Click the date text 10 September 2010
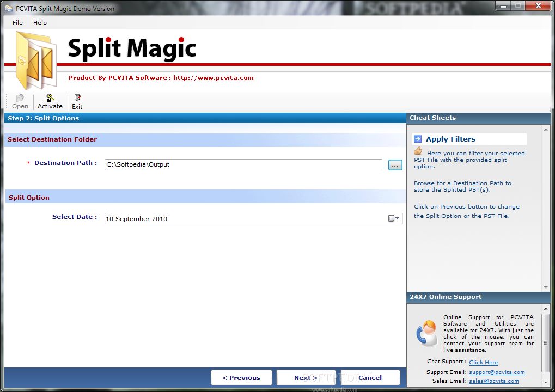The height and width of the screenshot is (392, 555). [136, 219]
